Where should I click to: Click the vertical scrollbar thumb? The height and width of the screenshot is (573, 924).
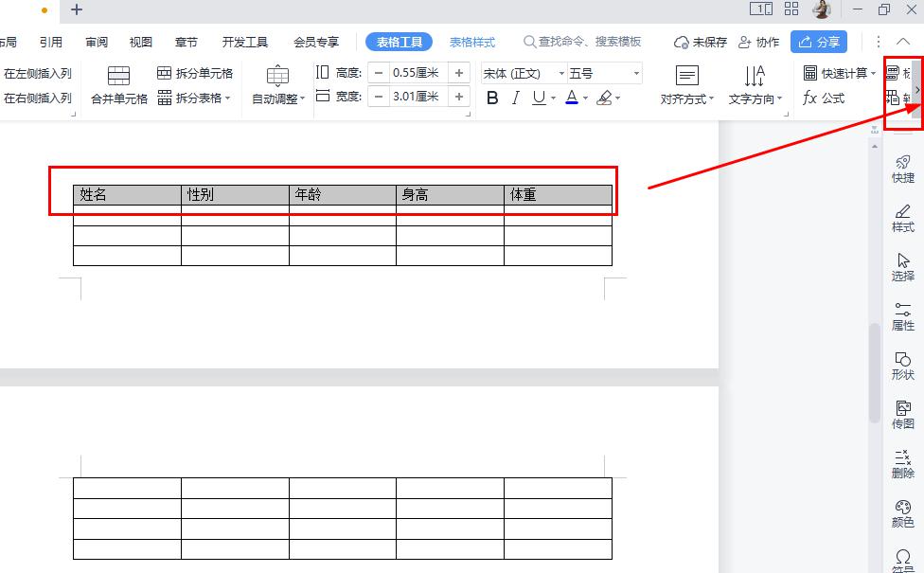(875, 373)
